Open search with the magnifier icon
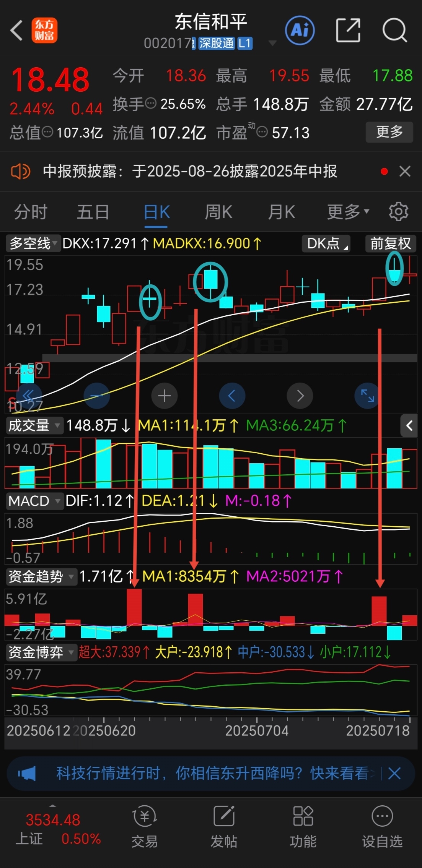Image resolution: width=422 pixels, height=868 pixels. (394, 30)
